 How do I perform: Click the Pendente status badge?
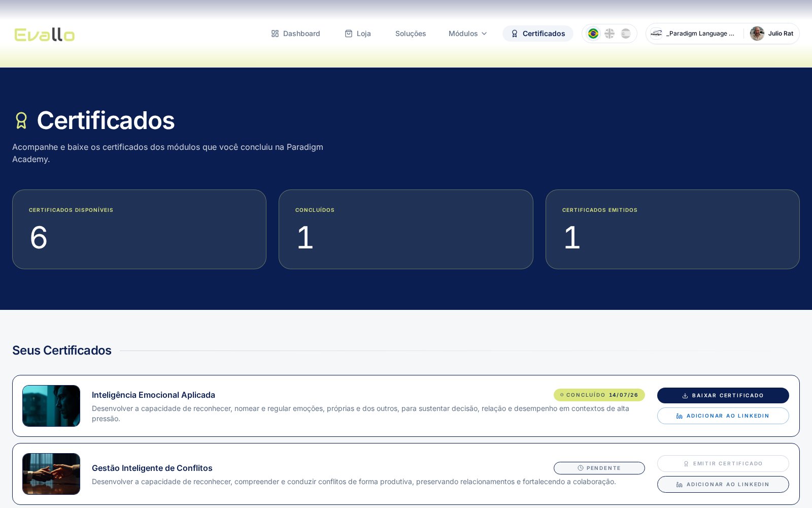[599, 468]
